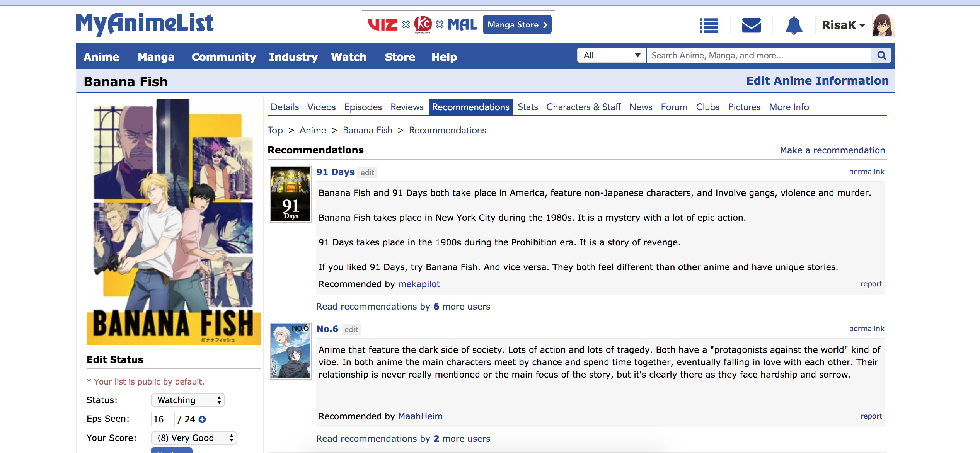Click the MyAnimeList logo

pos(144,24)
